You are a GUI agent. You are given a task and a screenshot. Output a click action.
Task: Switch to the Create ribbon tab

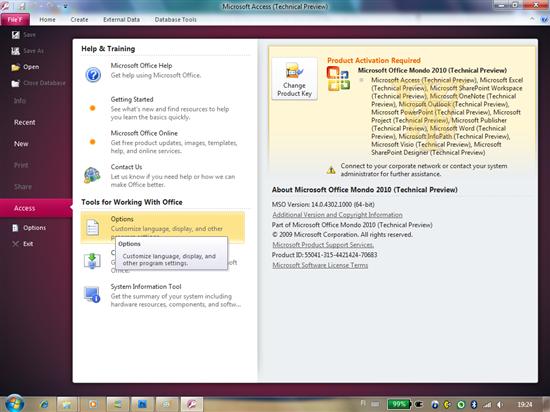pos(79,20)
